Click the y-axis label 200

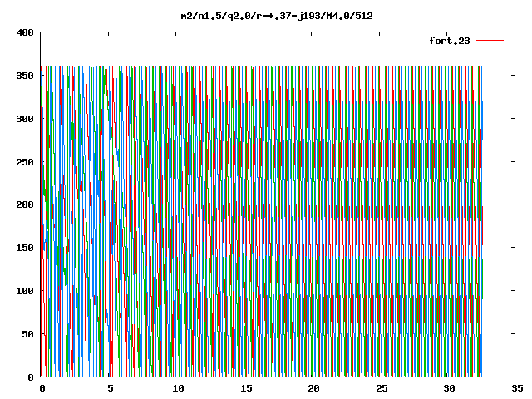(25, 204)
